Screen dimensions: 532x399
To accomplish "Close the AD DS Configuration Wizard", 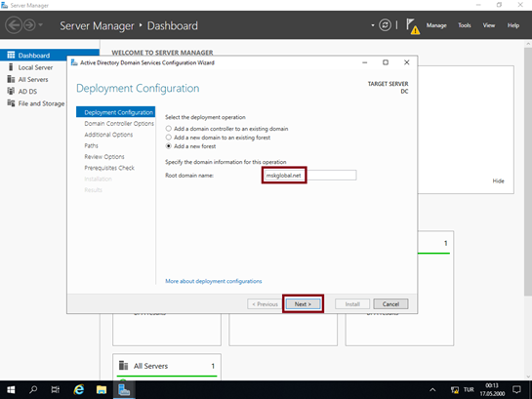I will click(x=406, y=62).
